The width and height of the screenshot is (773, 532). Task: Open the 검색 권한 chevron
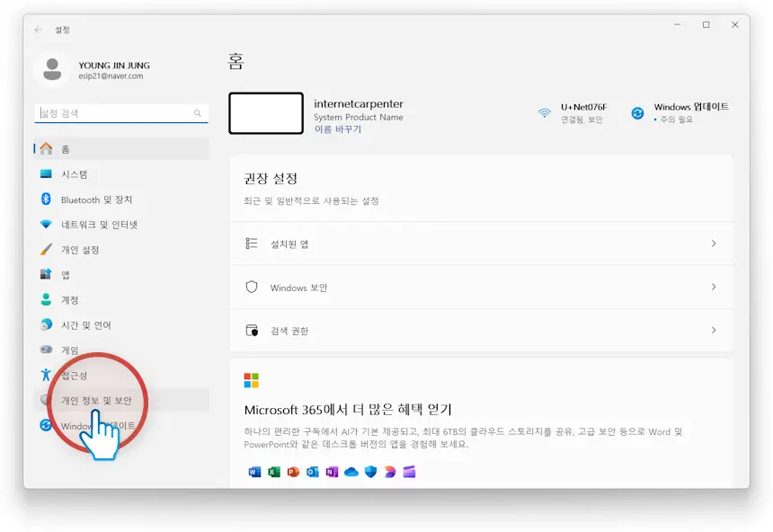[715, 331]
